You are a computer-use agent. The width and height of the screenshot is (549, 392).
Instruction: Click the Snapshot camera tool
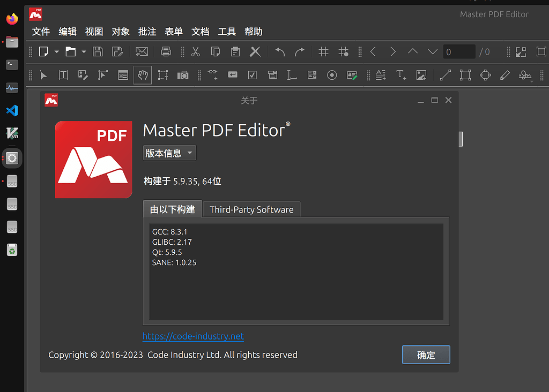(183, 75)
